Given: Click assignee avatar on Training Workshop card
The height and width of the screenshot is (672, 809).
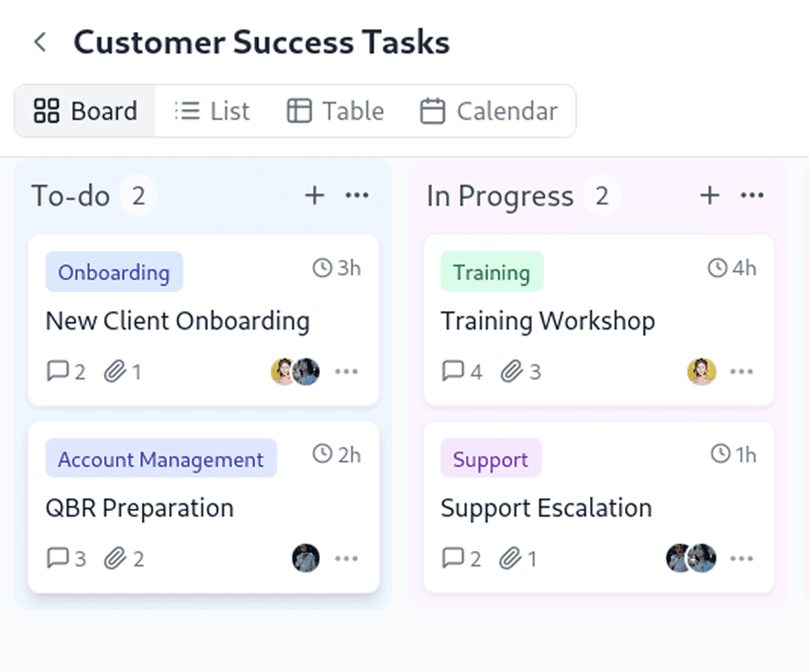Looking at the screenshot, I should pyautogui.click(x=701, y=371).
